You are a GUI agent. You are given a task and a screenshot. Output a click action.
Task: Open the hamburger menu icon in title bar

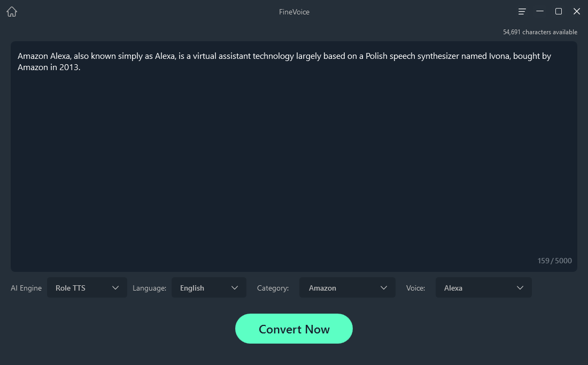[522, 12]
